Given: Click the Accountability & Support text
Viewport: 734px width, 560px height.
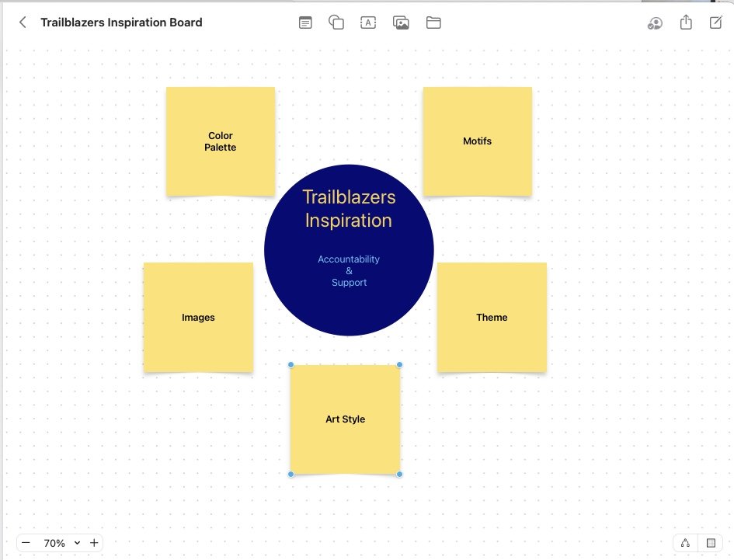Looking at the screenshot, I should pyautogui.click(x=349, y=270).
